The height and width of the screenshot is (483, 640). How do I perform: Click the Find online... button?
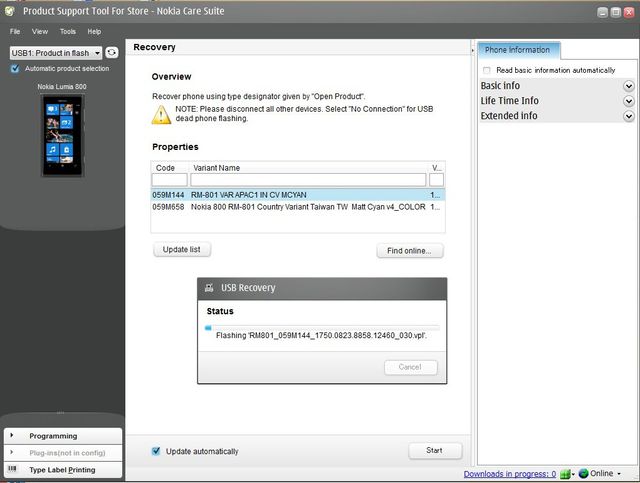tap(409, 251)
